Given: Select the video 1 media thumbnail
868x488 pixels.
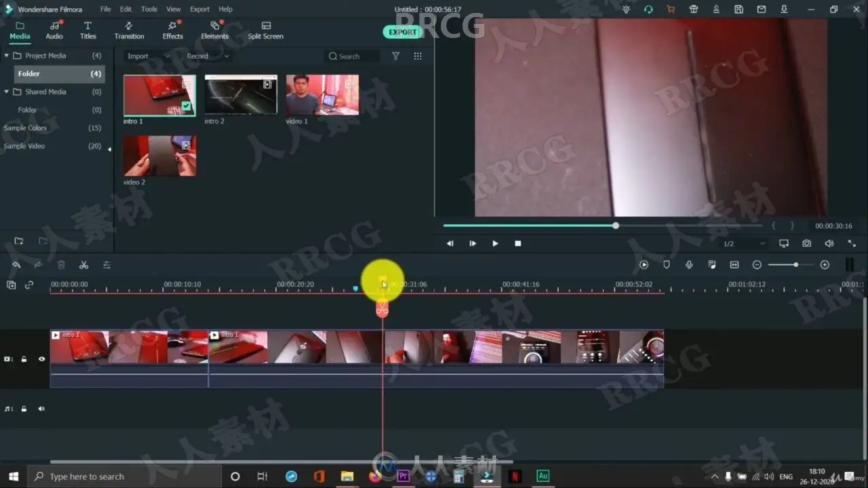Looking at the screenshot, I should tap(322, 95).
